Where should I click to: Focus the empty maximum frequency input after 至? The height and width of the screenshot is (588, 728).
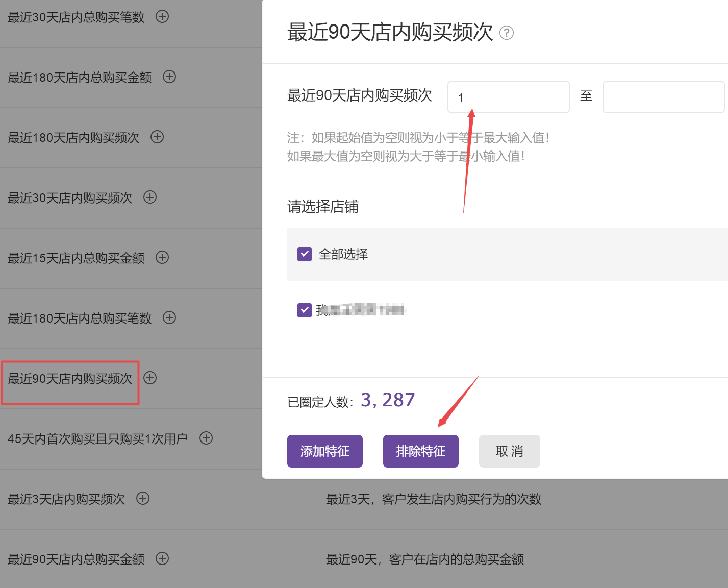(664, 97)
